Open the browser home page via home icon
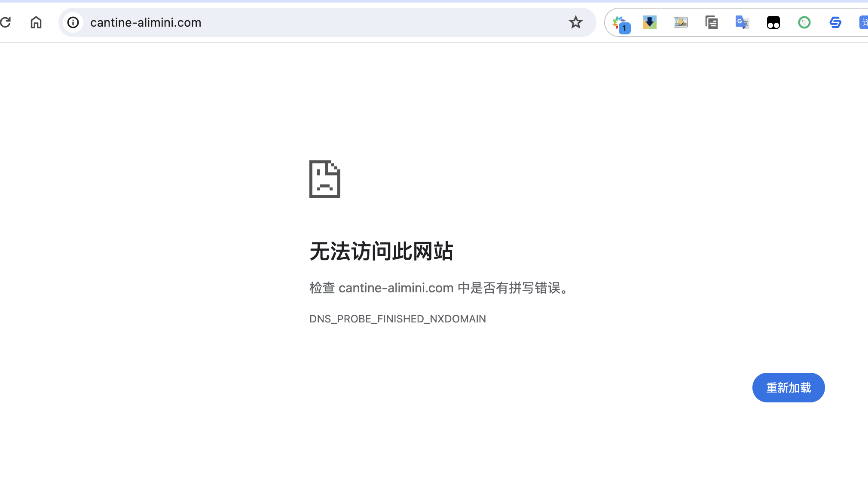Image resolution: width=868 pixels, height=503 pixels. pyautogui.click(x=36, y=22)
